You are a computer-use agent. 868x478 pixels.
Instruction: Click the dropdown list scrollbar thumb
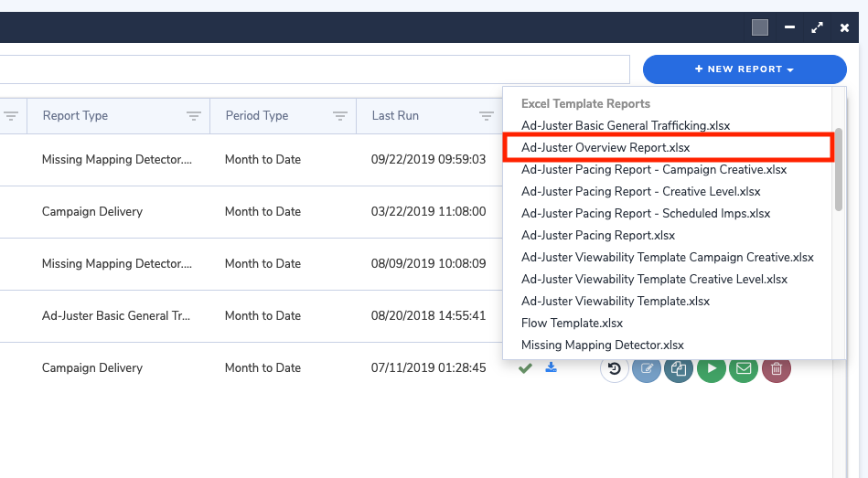pos(839,169)
